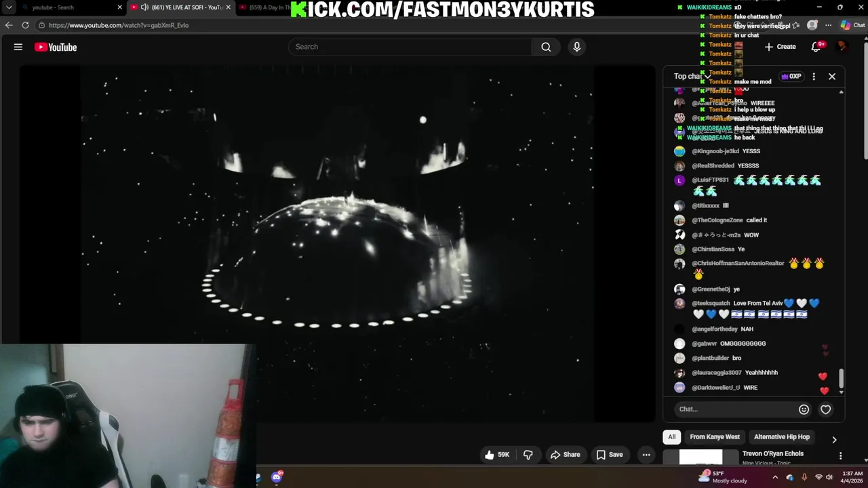Open Copilot Chat in browser toolbar

click(x=853, y=25)
